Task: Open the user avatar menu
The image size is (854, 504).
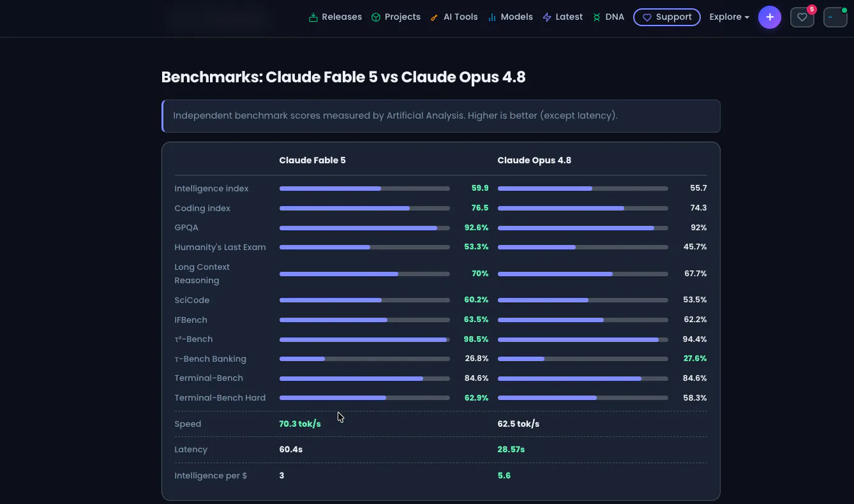Action: 835,17
